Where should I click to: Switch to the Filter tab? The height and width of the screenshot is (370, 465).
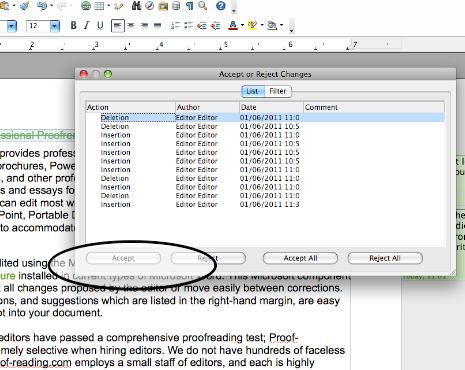pos(278,91)
